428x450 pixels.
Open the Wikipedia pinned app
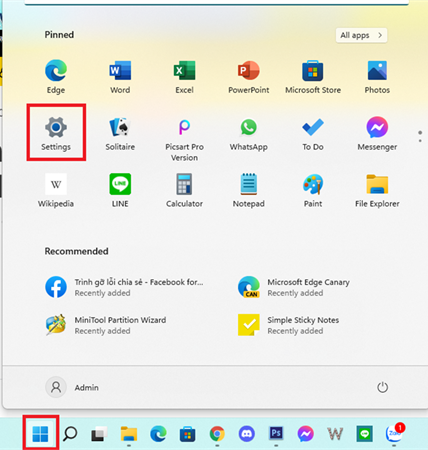[x=56, y=190]
